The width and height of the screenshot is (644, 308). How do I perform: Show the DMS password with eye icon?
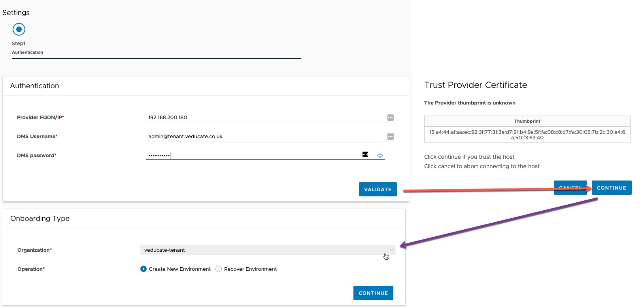380,156
